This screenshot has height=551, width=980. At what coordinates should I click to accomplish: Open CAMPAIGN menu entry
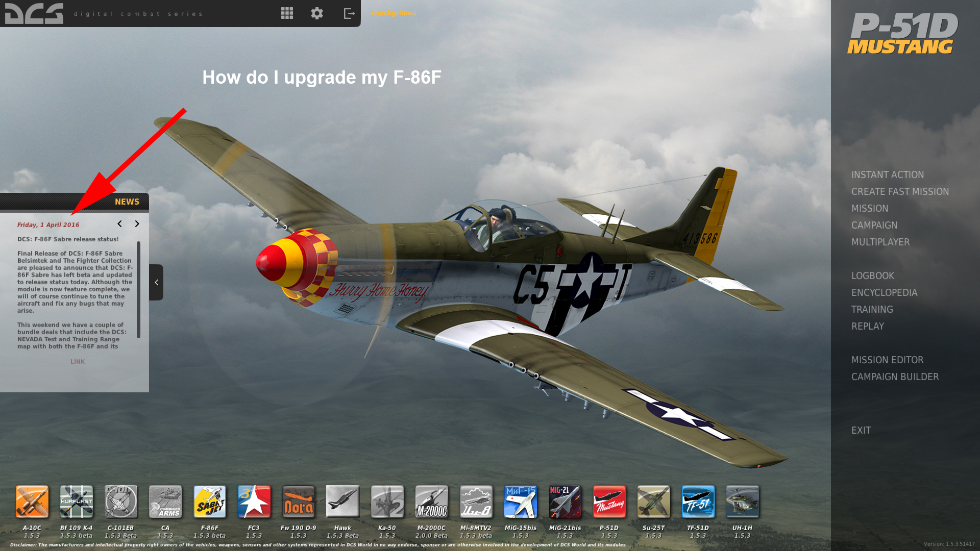coord(874,225)
